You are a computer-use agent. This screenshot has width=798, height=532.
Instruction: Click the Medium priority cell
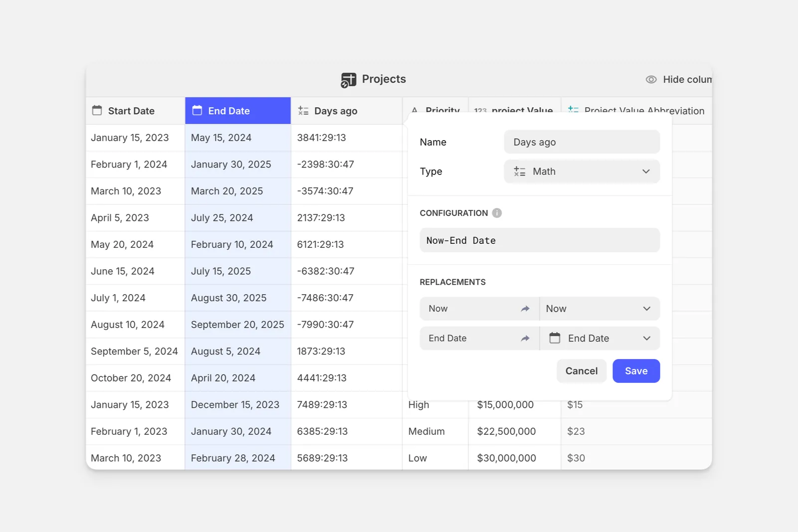(435, 431)
